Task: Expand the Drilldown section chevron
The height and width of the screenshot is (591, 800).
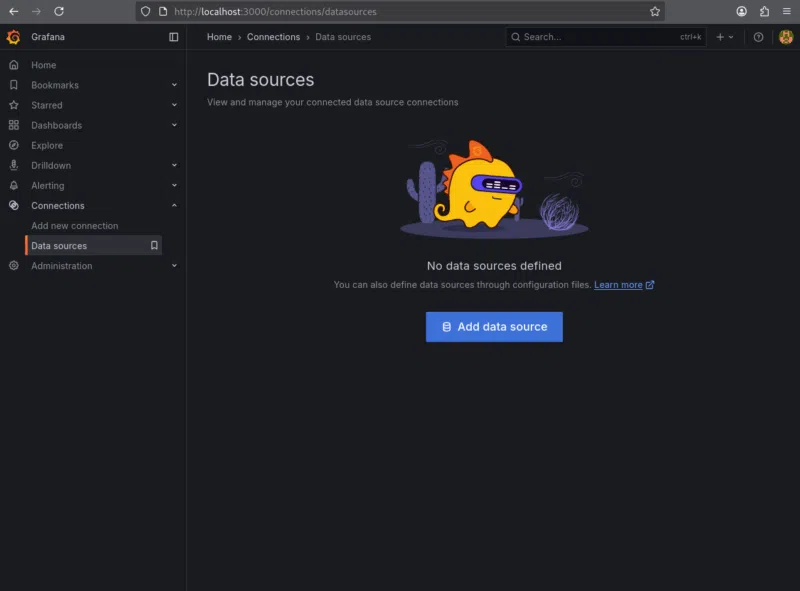Action: [x=174, y=165]
